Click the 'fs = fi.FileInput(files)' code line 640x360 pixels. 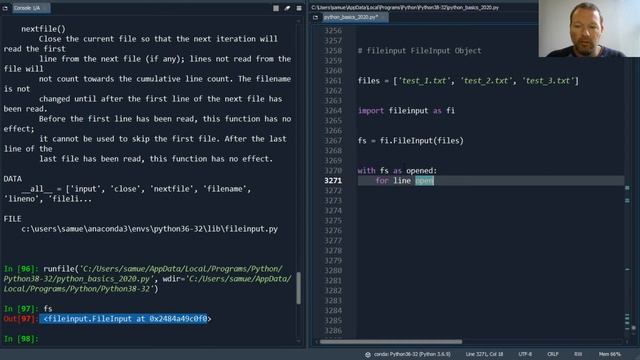(x=411, y=141)
